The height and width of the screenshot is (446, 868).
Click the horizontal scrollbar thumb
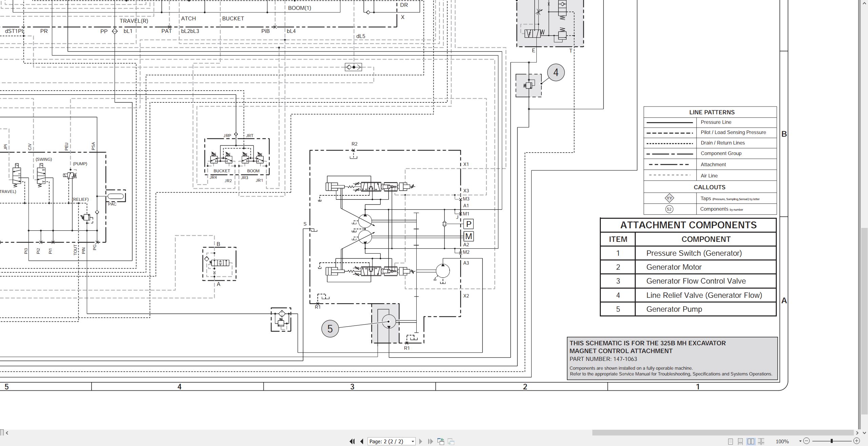pyautogui.click(x=723, y=432)
